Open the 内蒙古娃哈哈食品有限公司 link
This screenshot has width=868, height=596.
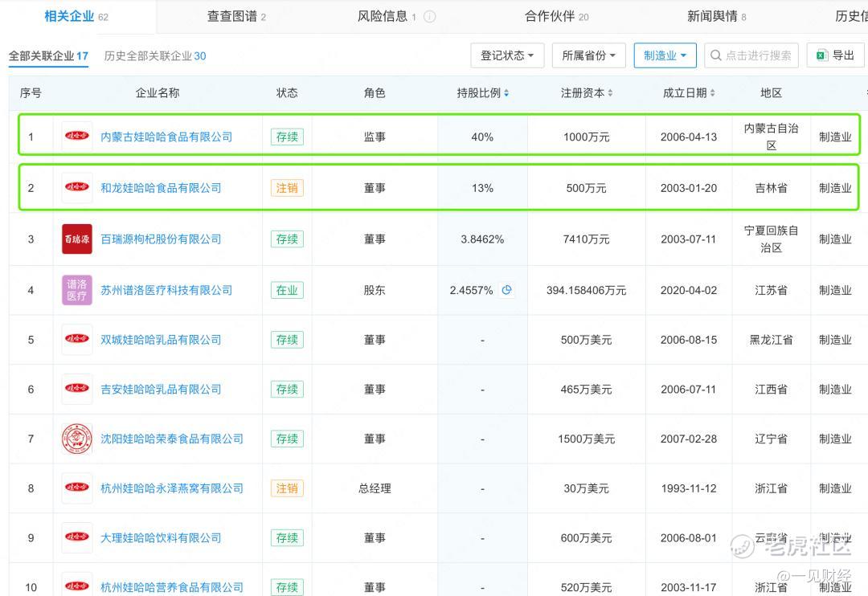tap(166, 137)
